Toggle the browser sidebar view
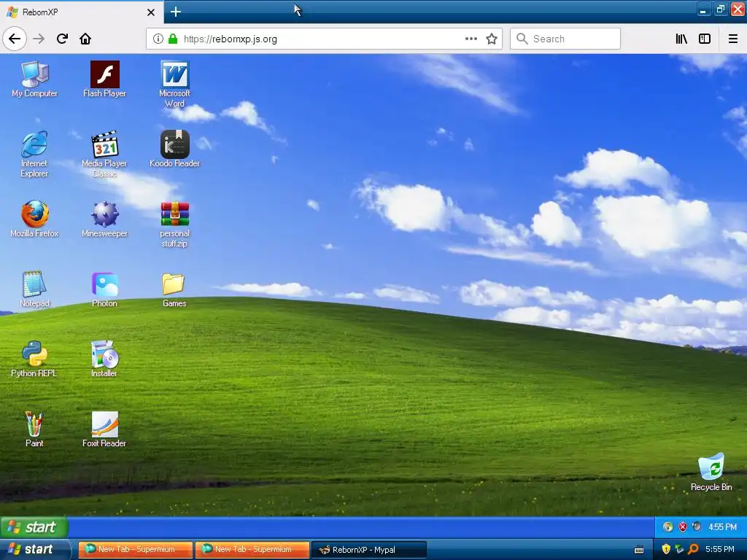Screen dimensions: 747x560 [705, 39]
